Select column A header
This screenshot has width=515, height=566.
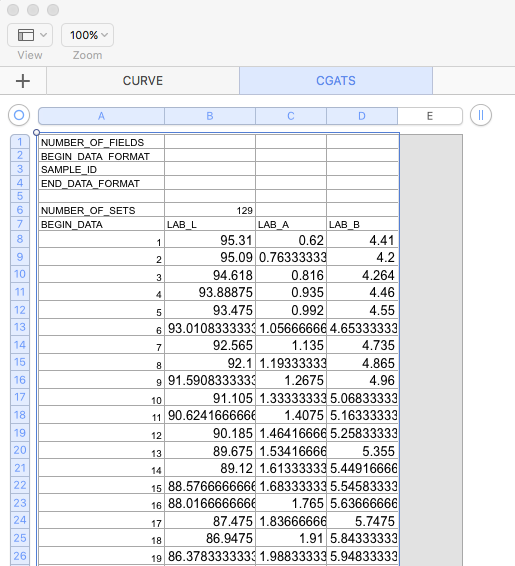(101, 116)
